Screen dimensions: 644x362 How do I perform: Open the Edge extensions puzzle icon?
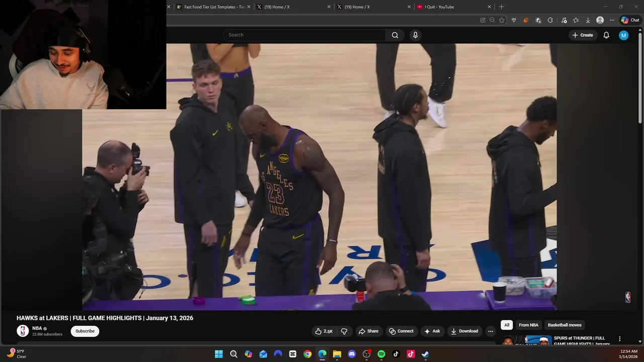pos(550,20)
